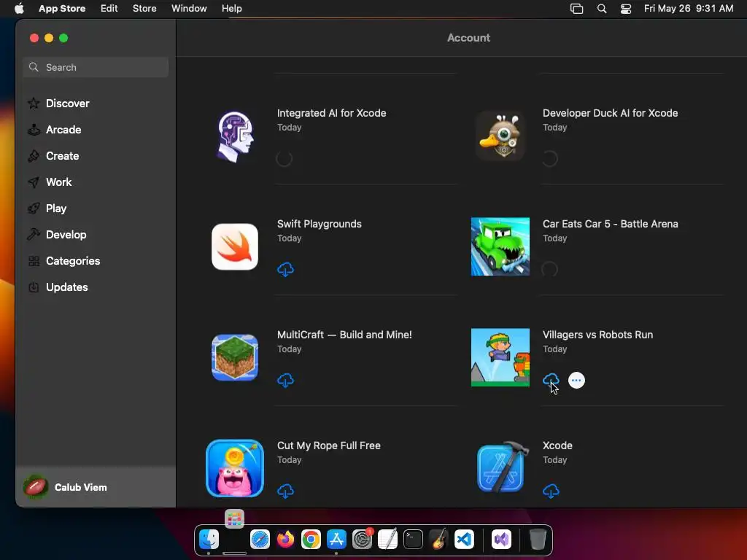This screenshot has width=747, height=560.
Task: Open the Store menu
Action: pyautogui.click(x=144, y=9)
